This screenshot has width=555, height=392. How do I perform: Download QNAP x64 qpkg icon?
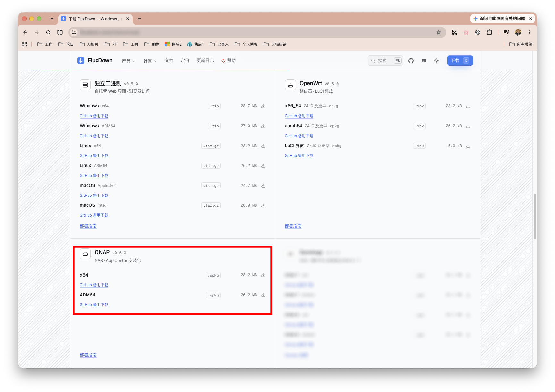pyautogui.click(x=263, y=275)
